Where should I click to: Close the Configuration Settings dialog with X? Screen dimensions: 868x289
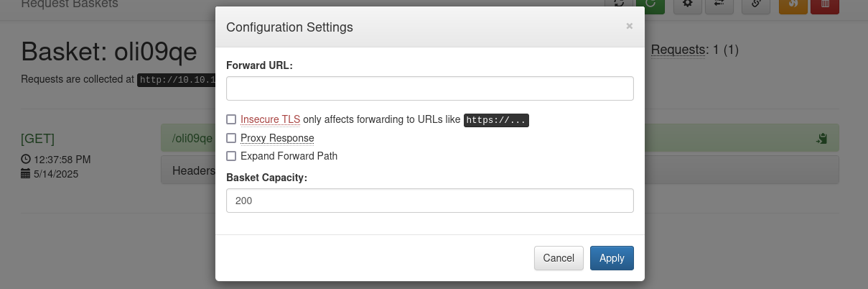pyautogui.click(x=630, y=26)
